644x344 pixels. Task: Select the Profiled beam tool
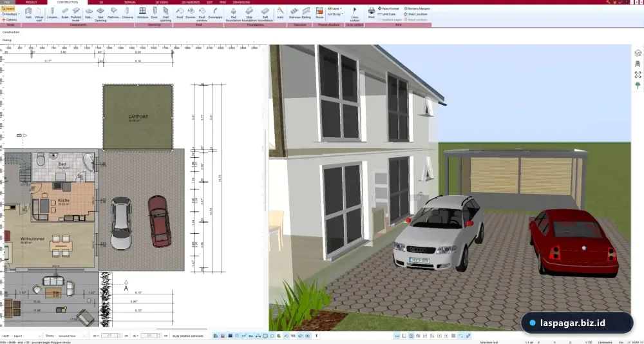[76, 14]
